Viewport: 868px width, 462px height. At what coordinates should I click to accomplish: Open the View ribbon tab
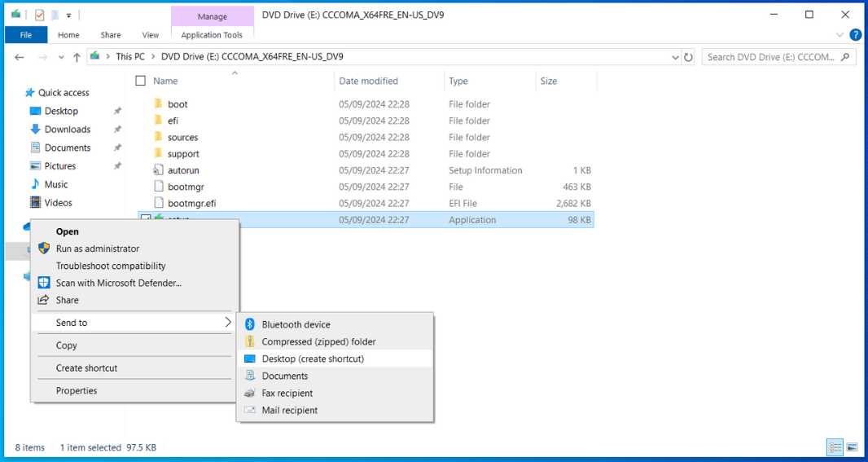click(x=151, y=35)
